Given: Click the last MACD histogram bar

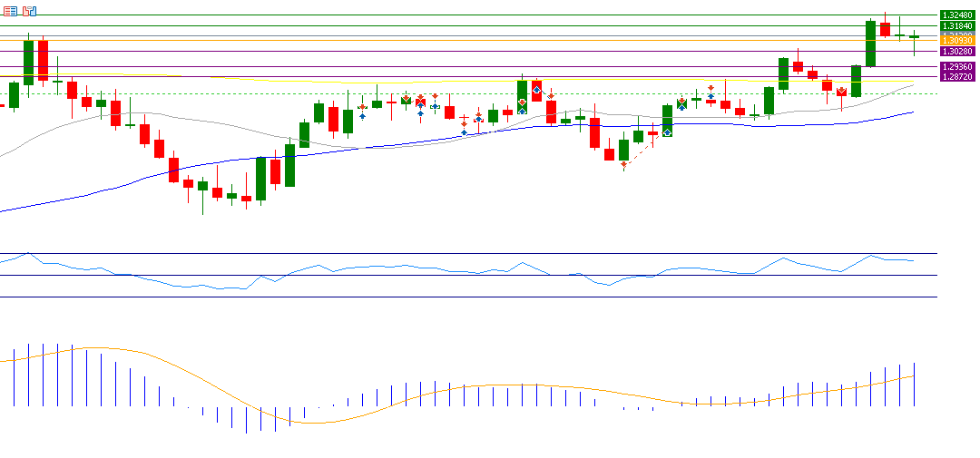Looking at the screenshot, I should 914,385.
